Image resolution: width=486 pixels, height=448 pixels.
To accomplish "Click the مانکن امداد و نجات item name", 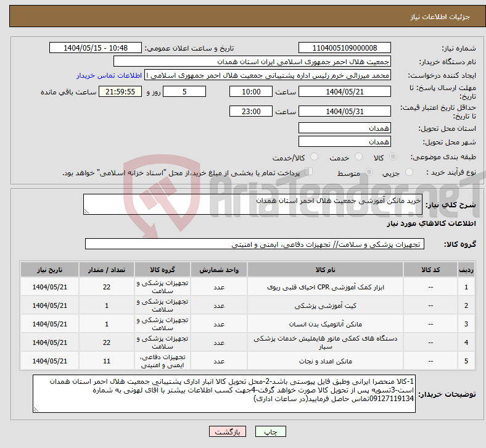I will pos(326,361).
